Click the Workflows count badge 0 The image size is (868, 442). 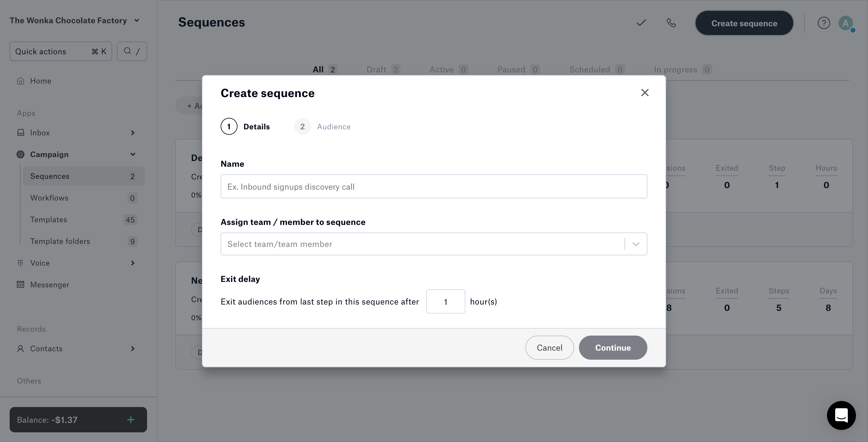pyautogui.click(x=132, y=198)
